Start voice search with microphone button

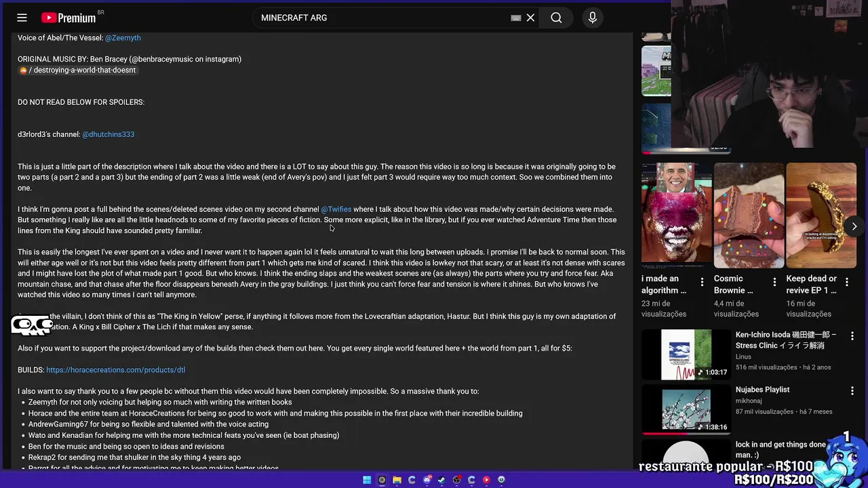point(593,18)
